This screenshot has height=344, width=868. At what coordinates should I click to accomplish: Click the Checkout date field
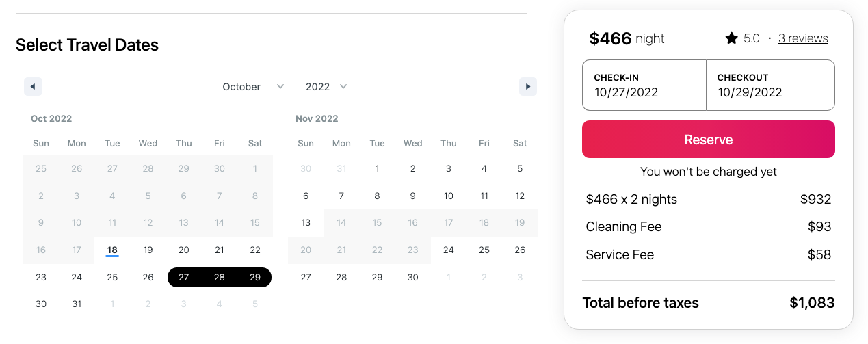pos(770,85)
